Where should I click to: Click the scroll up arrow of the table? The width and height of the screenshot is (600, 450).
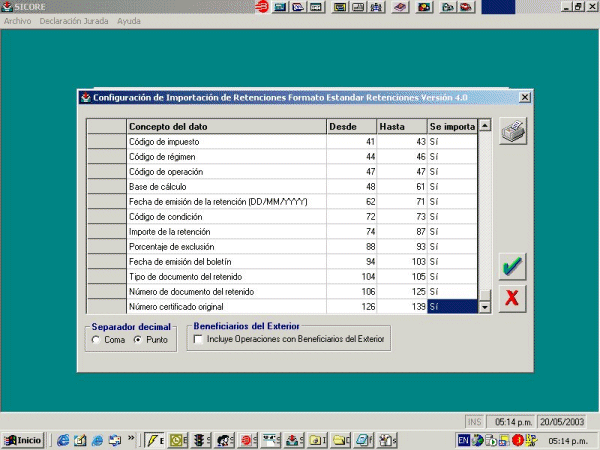(485, 126)
